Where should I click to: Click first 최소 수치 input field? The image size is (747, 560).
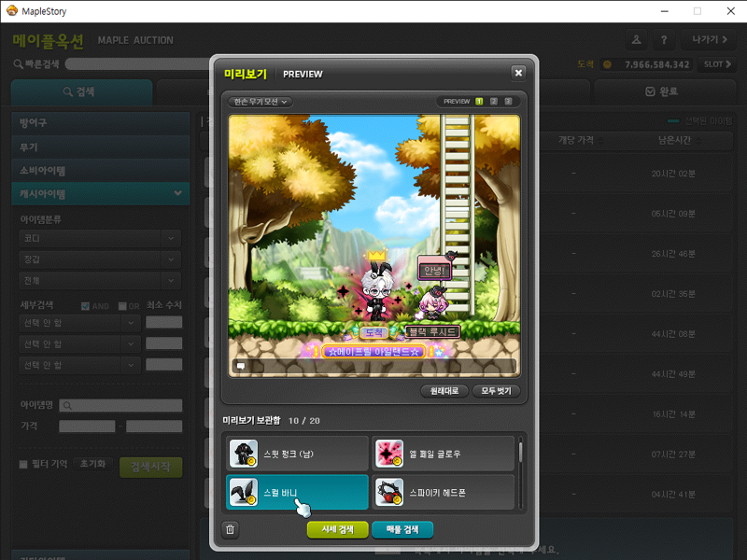coord(164,322)
